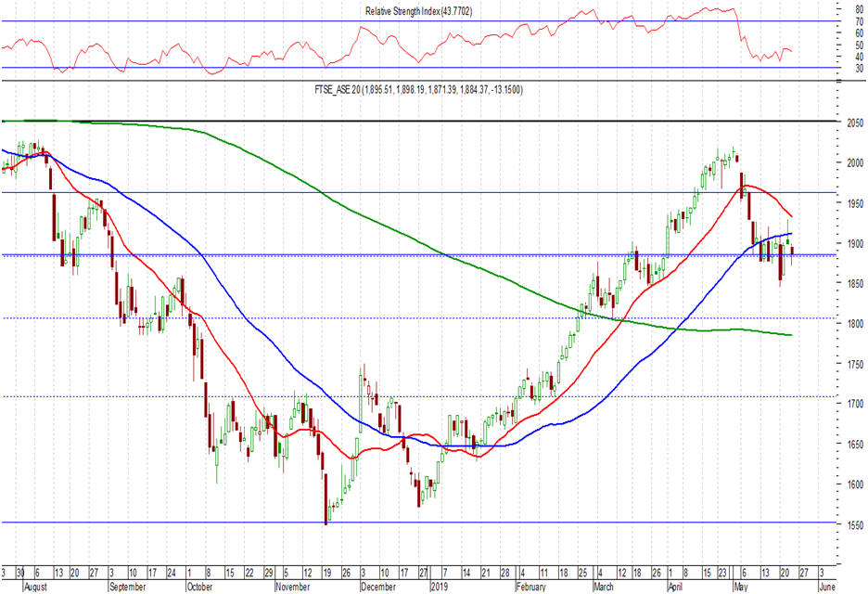
Task: Click the March month label
Action: (604, 587)
